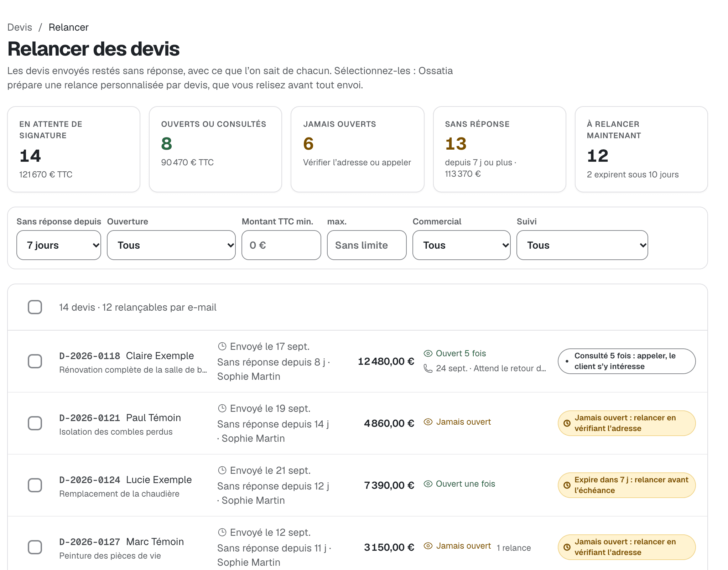Open the 'Sans réponse depuis' 7 jours dropdown

59,245
